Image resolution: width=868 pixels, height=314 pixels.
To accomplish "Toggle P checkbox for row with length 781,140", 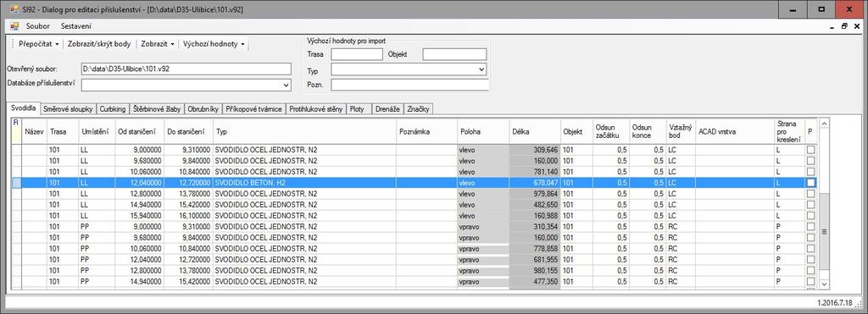I will point(810,171).
